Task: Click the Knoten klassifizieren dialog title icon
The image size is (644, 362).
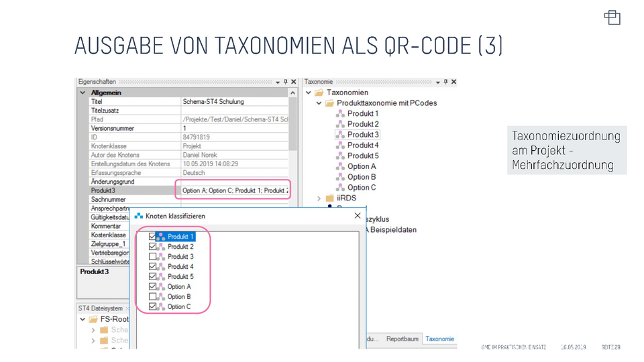Action: click(x=139, y=216)
